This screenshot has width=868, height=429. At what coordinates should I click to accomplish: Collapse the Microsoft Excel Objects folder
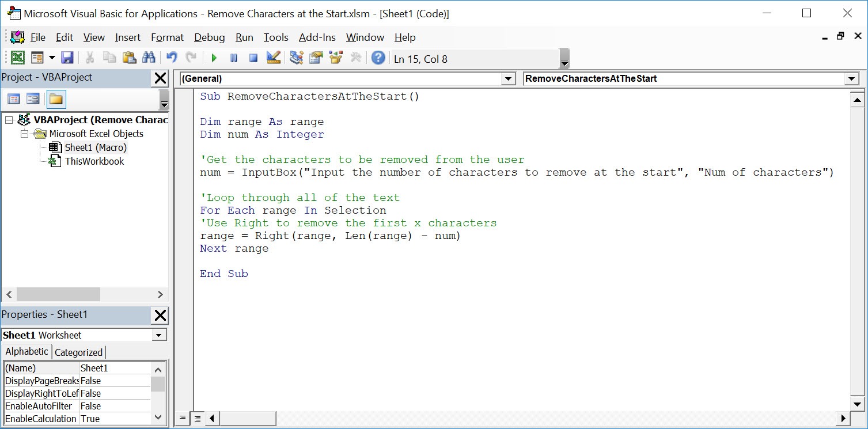click(25, 134)
